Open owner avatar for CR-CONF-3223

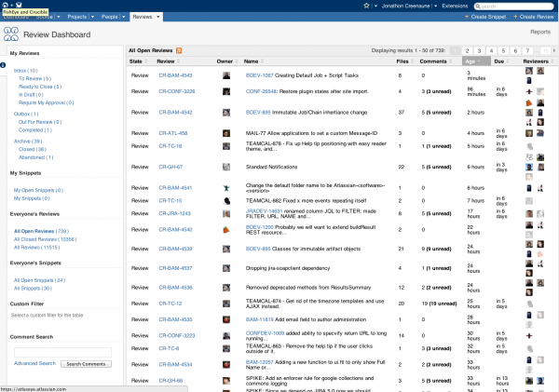(226, 336)
